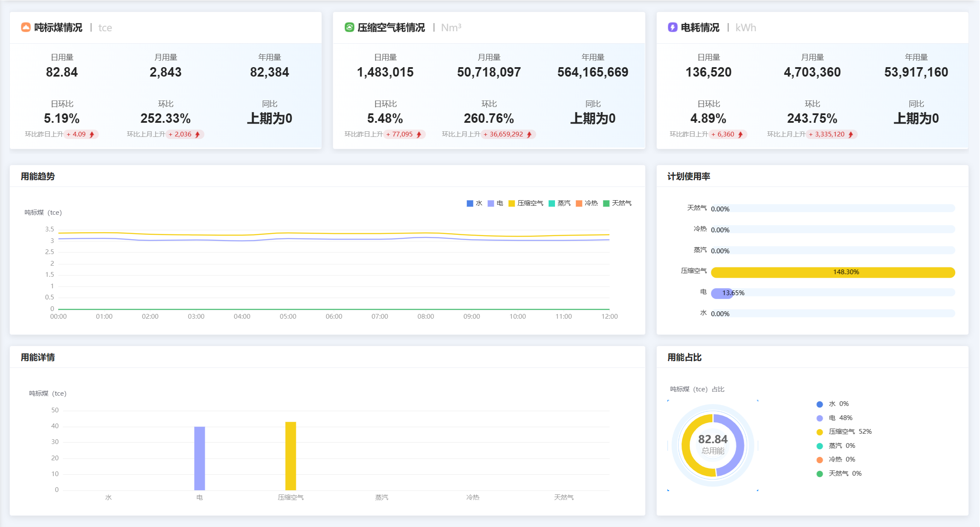Click the purple 电 13.65% progress bar
Image resolution: width=980 pixels, height=527 pixels.
click(x=721, y=293)
